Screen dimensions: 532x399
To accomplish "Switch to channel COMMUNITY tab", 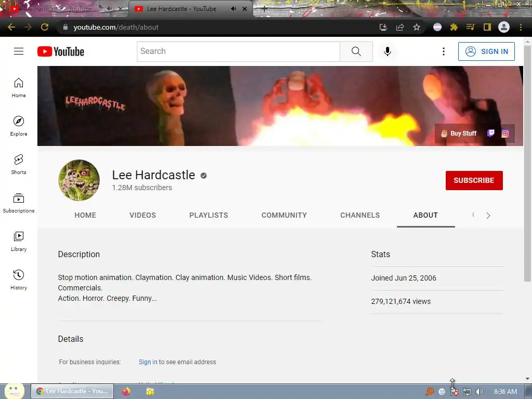I will (284, 215).
